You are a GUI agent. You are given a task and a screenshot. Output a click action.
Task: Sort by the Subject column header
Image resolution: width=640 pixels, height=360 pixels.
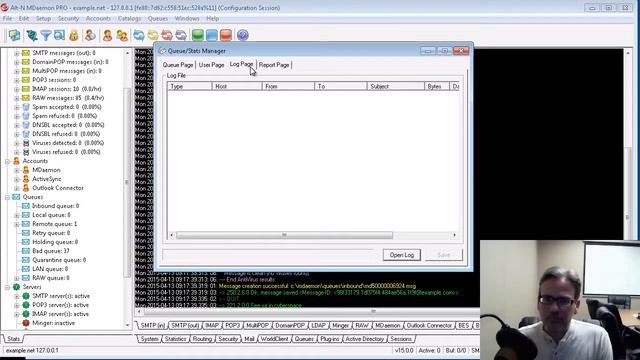tap(396, 87)
